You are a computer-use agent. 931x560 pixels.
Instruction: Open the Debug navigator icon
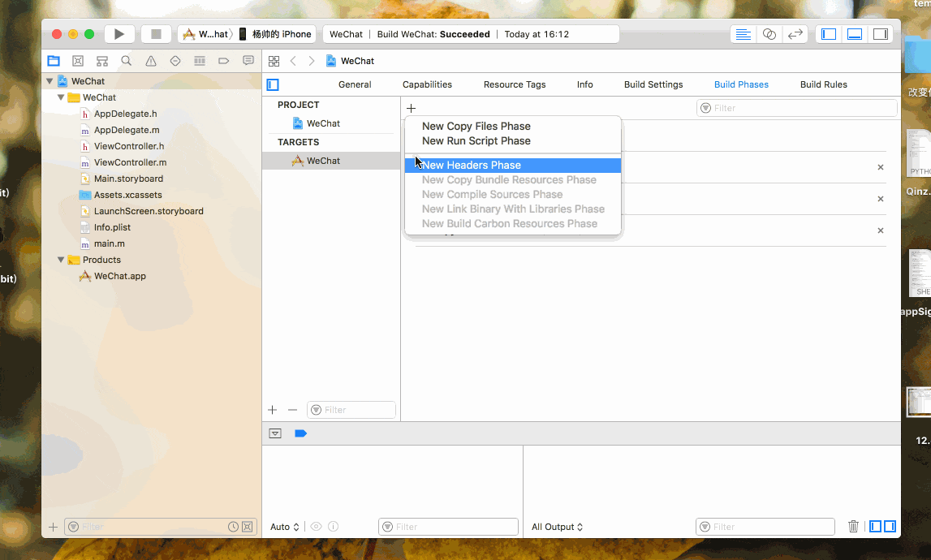pos(200,61)
